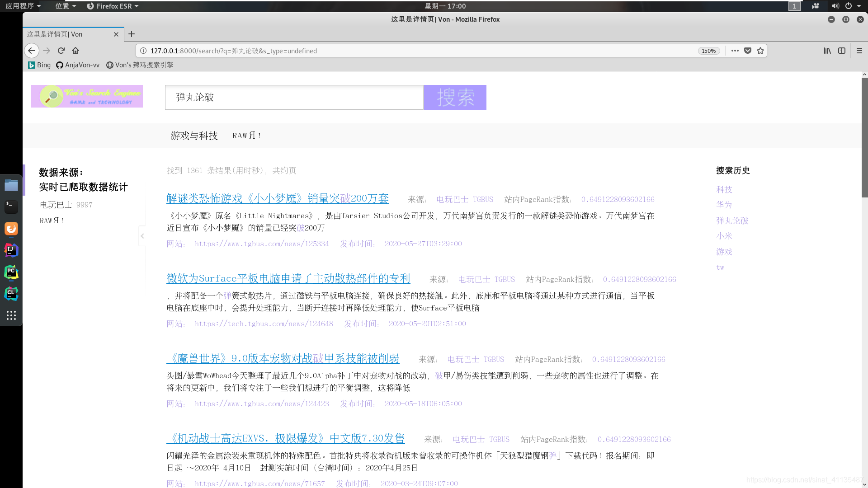Image resolution: width=868 pixels, height=488 pixels.
Task: Open the applications grid at dock bottom
Action: 11,315
